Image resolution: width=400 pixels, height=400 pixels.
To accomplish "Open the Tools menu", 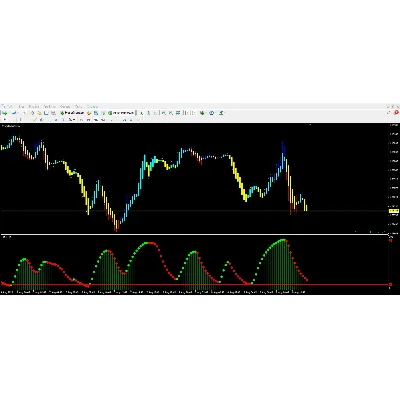I will point(65,106).
